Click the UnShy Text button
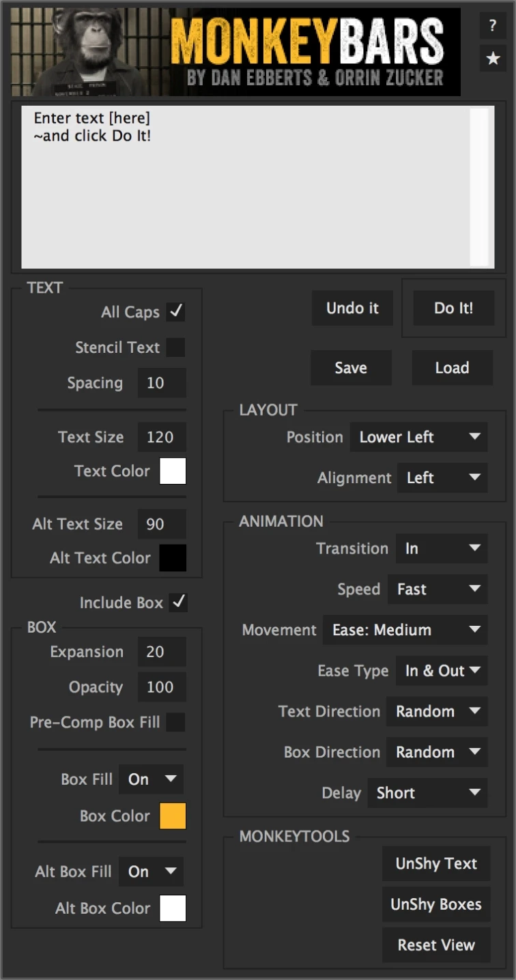The width and height of the screenshot is (516, 980). [x=436, y=863]
